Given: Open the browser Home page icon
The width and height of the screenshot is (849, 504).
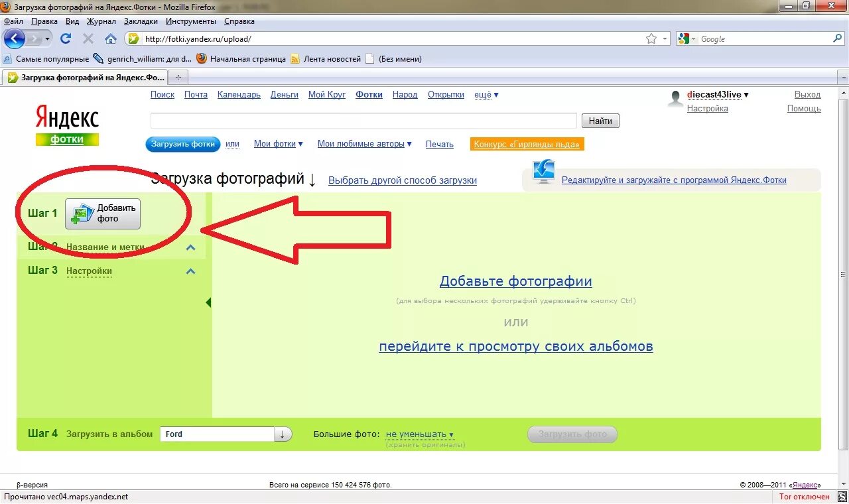Looking at the screenshot, I should click(x=111, y=39).
